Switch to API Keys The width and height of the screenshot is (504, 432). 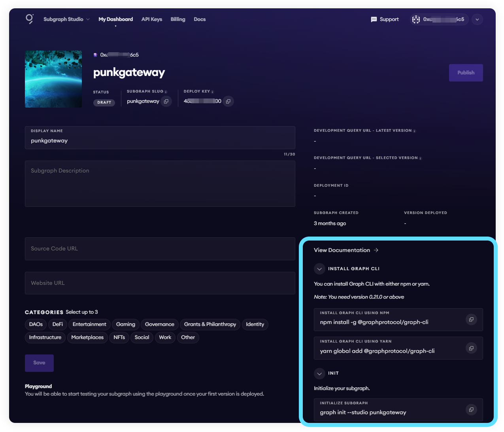tap(151, 19)
